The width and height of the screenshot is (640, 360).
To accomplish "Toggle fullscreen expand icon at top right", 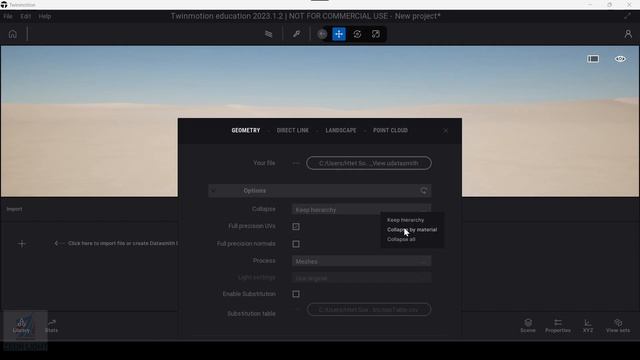I will 627,16.
